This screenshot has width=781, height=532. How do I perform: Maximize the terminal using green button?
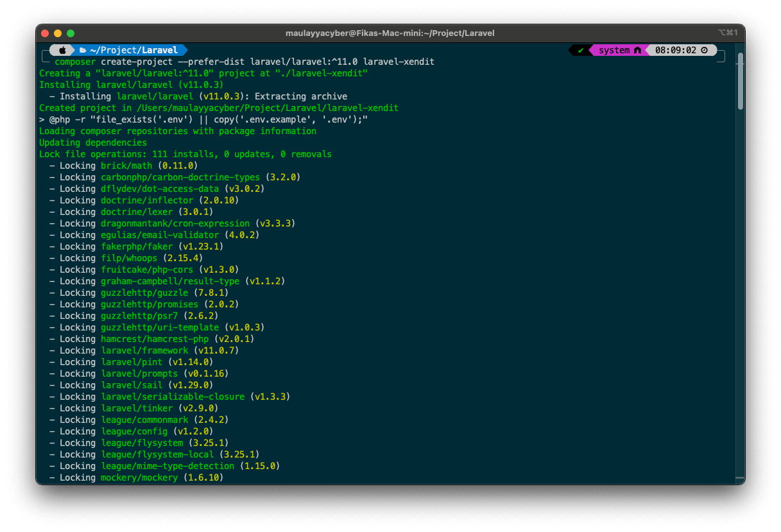[x=71, y=33]
